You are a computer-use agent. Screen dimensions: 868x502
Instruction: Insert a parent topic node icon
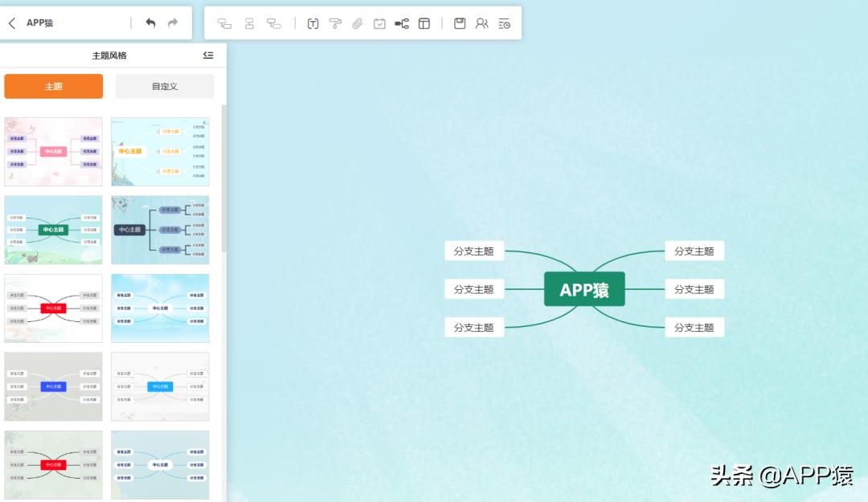[x=273, y=23]
